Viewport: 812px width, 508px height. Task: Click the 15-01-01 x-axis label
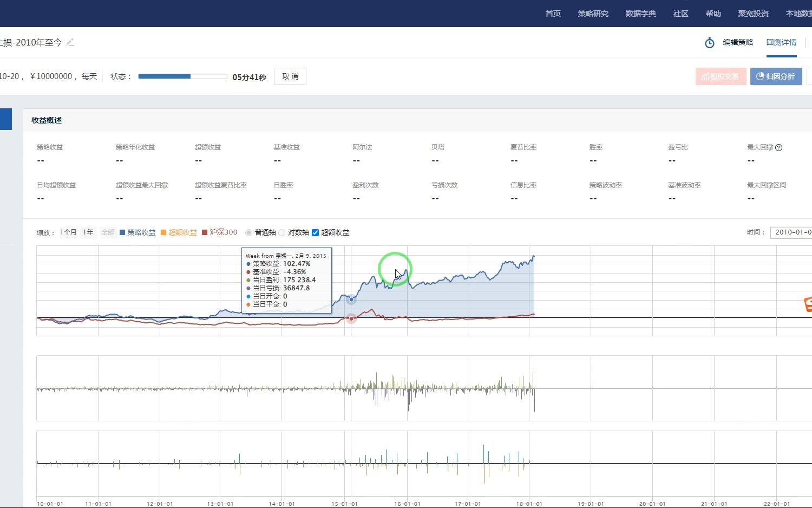pos(344,504)
